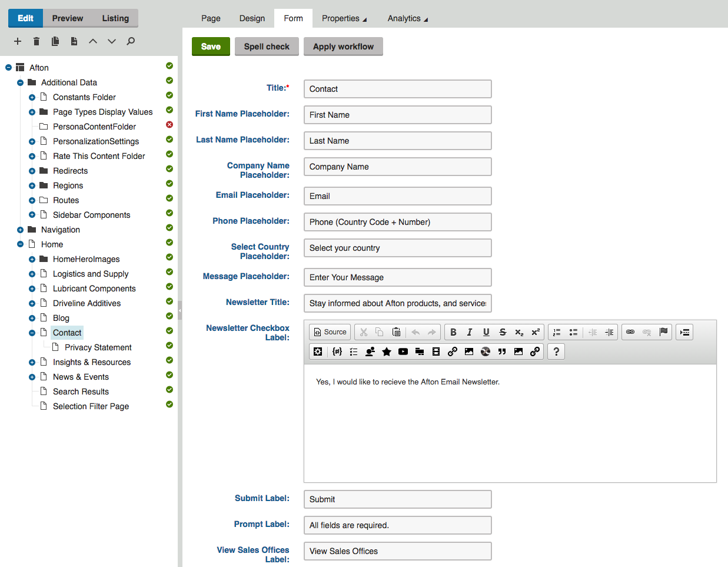Click the Email Placeholder input field
Screen dimensions: 728x567
(x=397, y=196)
